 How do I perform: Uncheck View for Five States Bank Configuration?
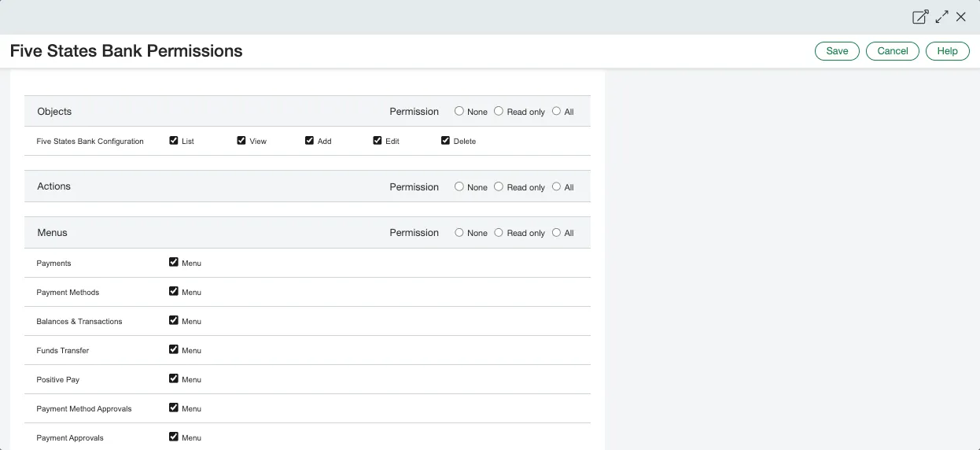(241, 140)
